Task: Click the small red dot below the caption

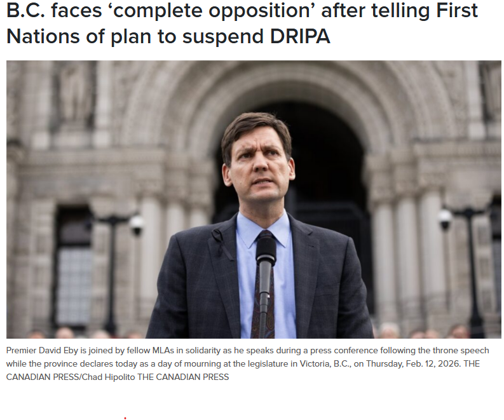Action: 125,418
